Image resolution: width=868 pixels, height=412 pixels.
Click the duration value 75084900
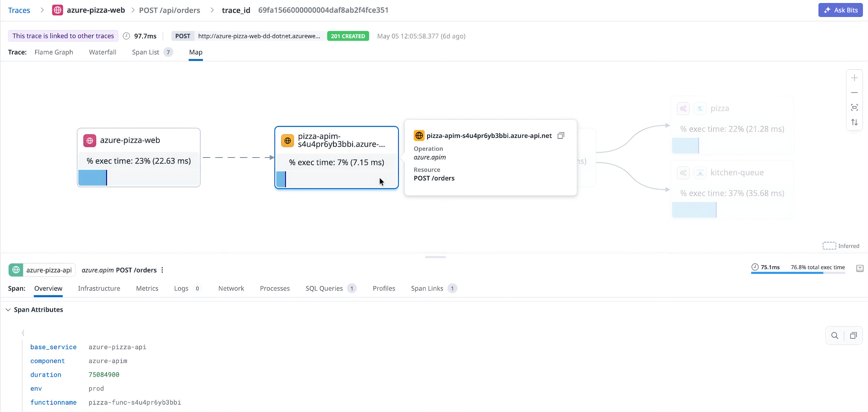[104, 375]
